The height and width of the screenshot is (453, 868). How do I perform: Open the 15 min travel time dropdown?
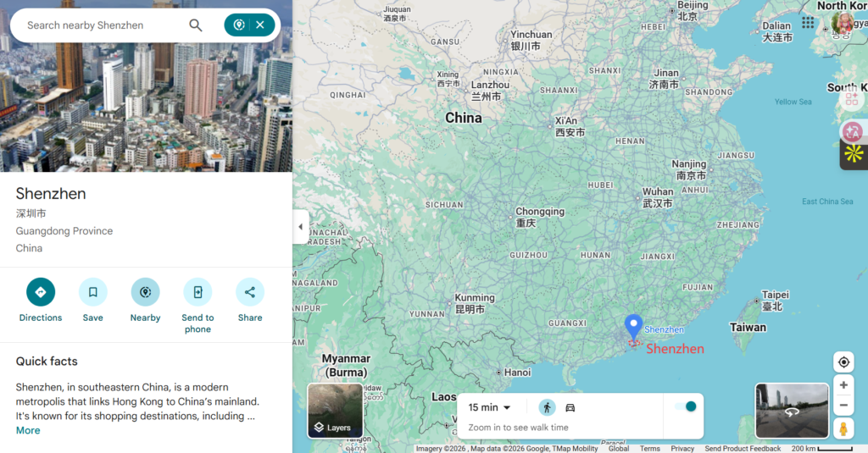click(x=489, y=407)
